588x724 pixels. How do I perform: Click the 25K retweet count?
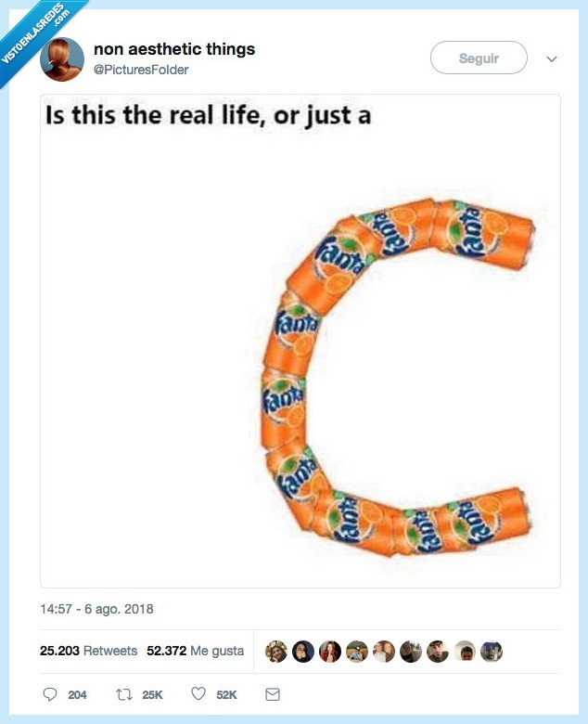tap(153, 694)
